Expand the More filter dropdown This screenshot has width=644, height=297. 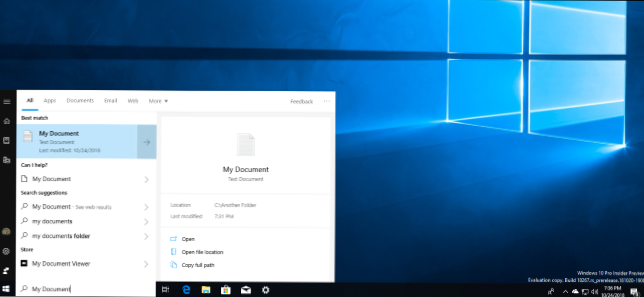158,101
